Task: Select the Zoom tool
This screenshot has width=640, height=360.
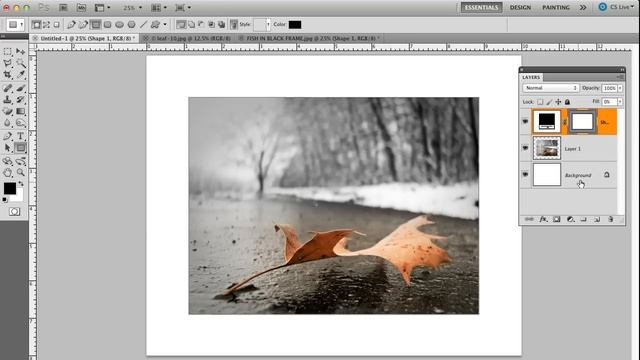Action: point(20,173)
